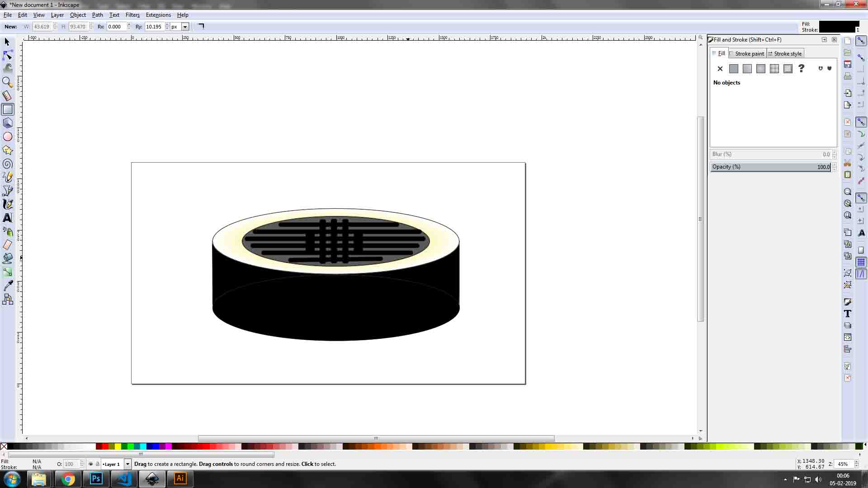Select the Node editing tool
This screenshot has width=868, height=488.
[x=7, y=55]
